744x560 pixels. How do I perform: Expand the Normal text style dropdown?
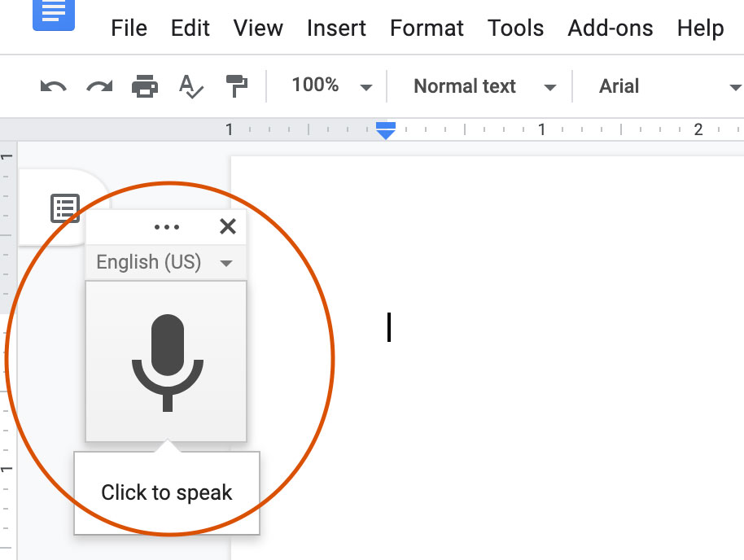[x=484, y=86]
